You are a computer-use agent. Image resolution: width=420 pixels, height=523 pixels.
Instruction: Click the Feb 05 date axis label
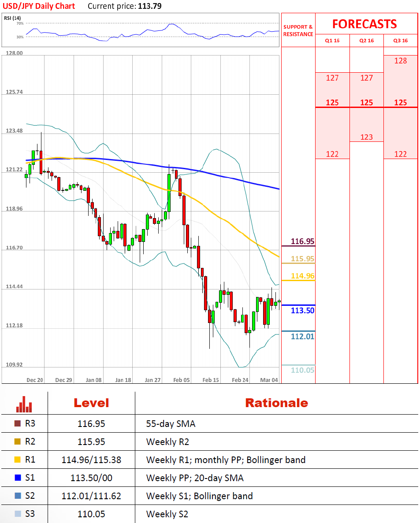[x=182, y=380]
